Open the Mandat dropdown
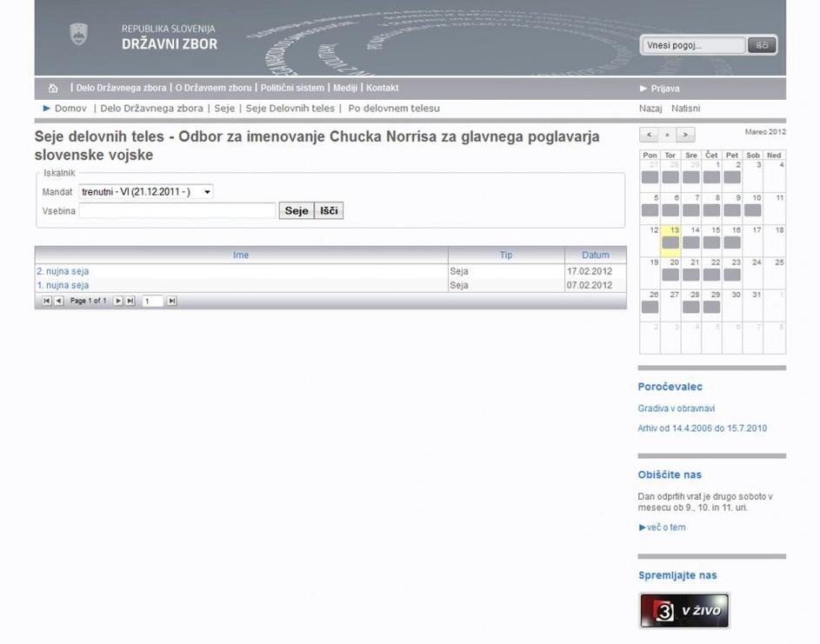Viewport: 820px width, 644px height. pyautogui.click(x=146, y=191)
